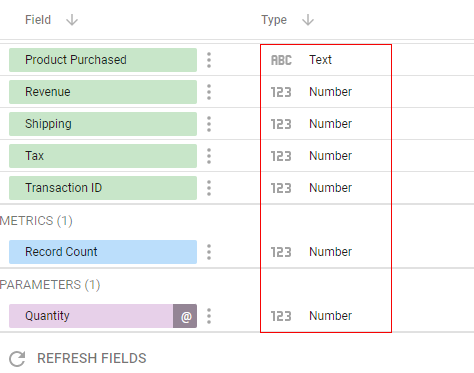Click the 123 icon in Tax row
This screenshot has width=474, height=373.
click(281, 156)
